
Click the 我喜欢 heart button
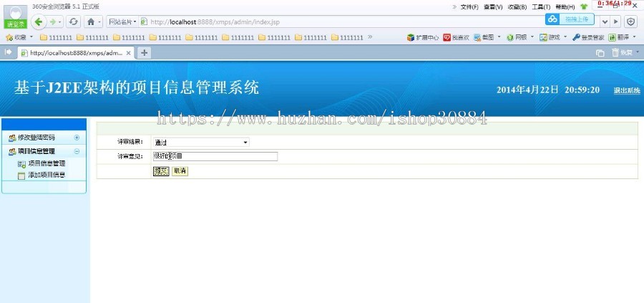pos(457,37)
